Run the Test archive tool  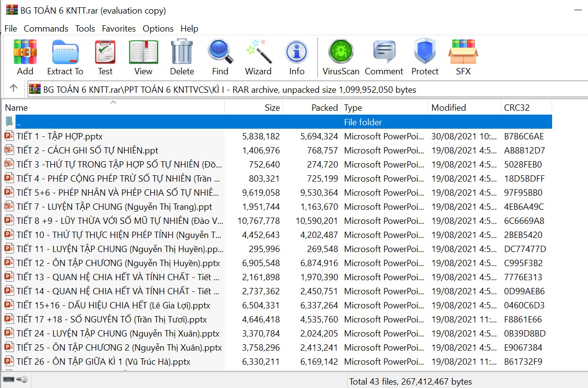(x=105, y=52)
